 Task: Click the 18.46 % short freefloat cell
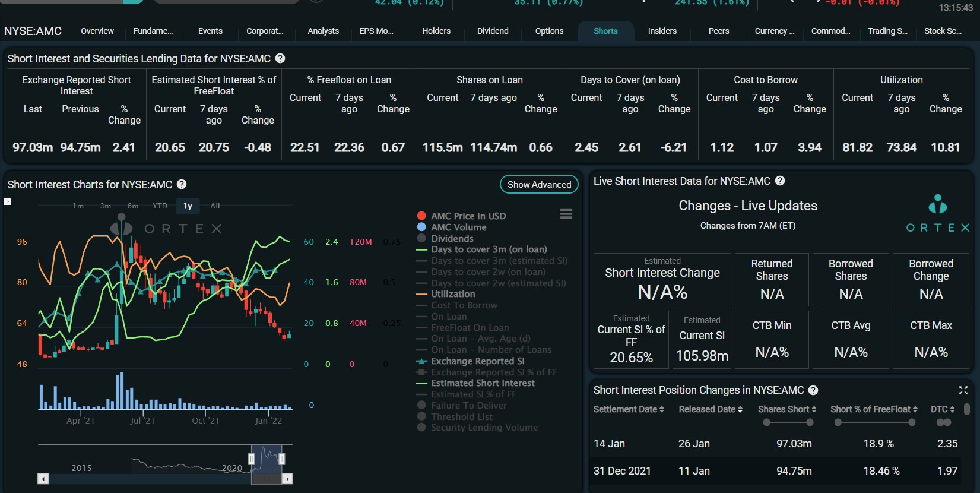point(881,471)
